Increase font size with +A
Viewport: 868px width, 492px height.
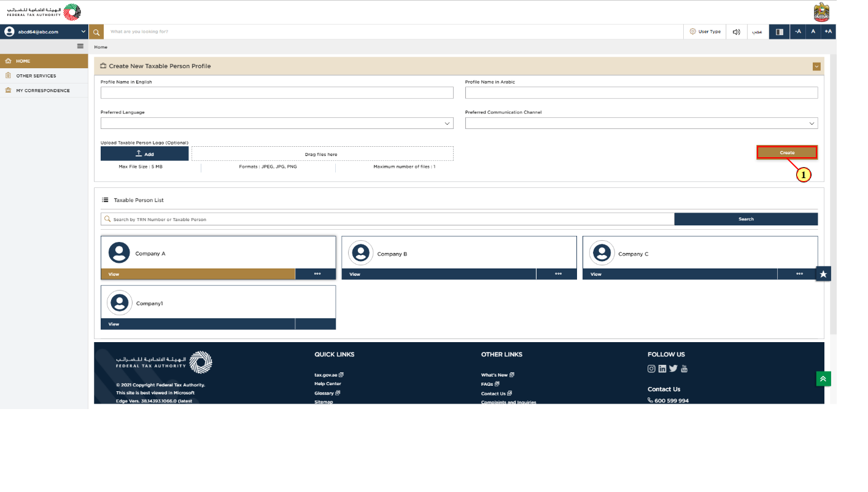tap(828, 31)
